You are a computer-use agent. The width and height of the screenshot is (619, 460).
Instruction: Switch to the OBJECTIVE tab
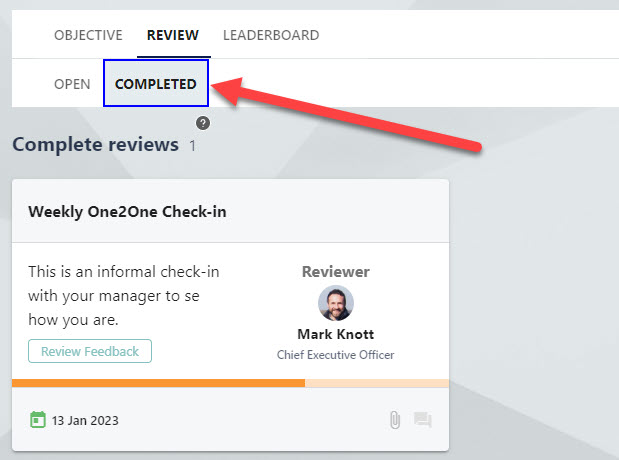tap(88, 35)
